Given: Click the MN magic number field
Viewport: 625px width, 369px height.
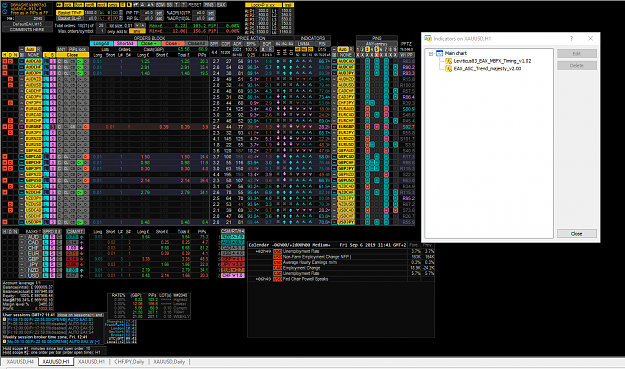Looking at the screenshot, I should point(30,18).
